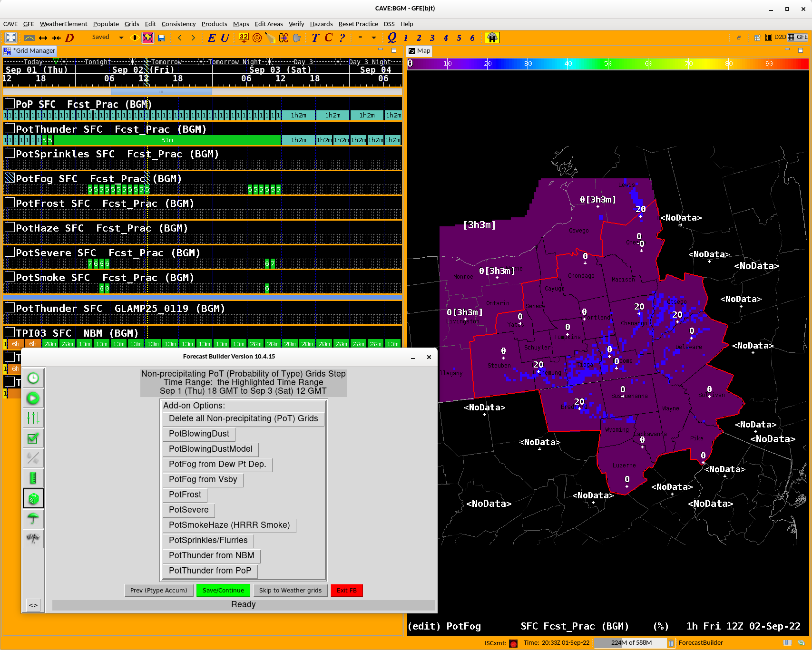Click the yellow T toolbar icon
This screenshot has height=650, width=812.
click(315, 38)
